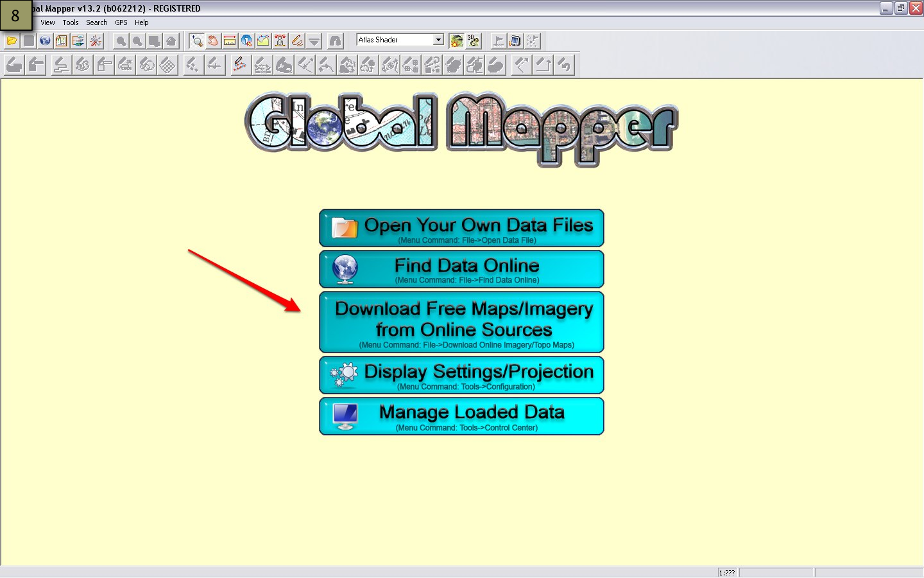Click the full-view home toolbar icon
Image resolution: width=924 pixels, height=578 pixels.
click(171, 41)
